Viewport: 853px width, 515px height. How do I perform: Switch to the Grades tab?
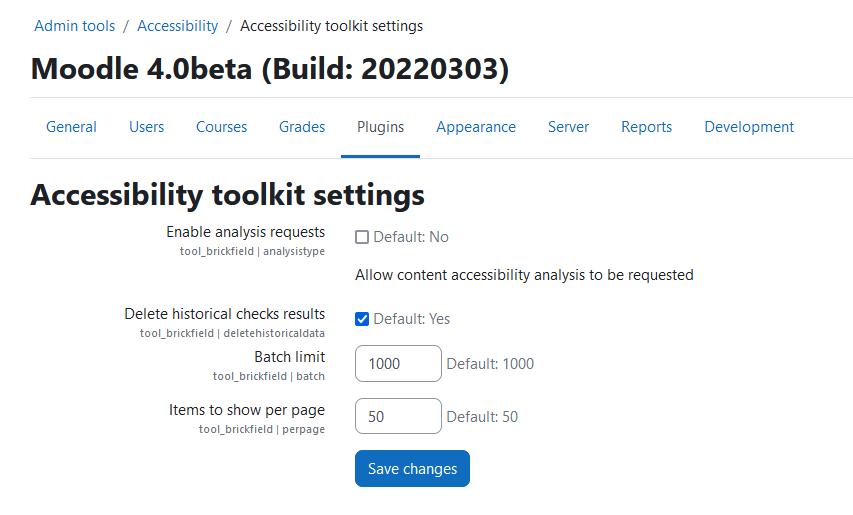(x=302, y=127)
